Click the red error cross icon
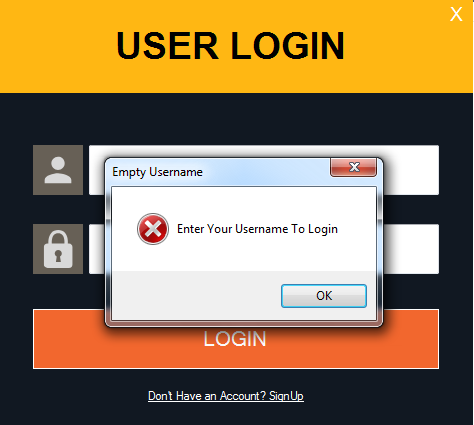The width and height of the screenshot is (474, 425). [x=153, y=229]
